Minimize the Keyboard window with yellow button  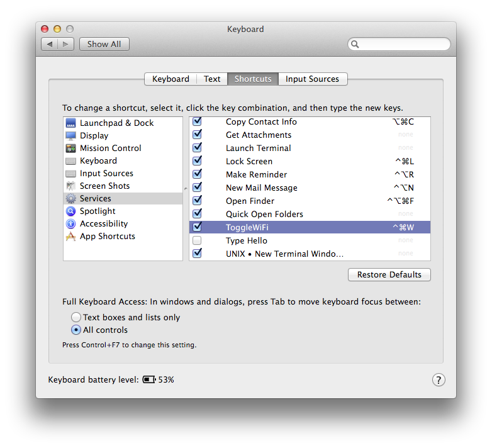point(57,29)
